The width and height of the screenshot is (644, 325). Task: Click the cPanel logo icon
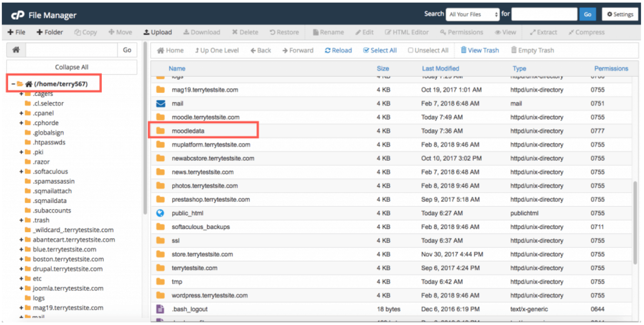(x=18, y=15)
